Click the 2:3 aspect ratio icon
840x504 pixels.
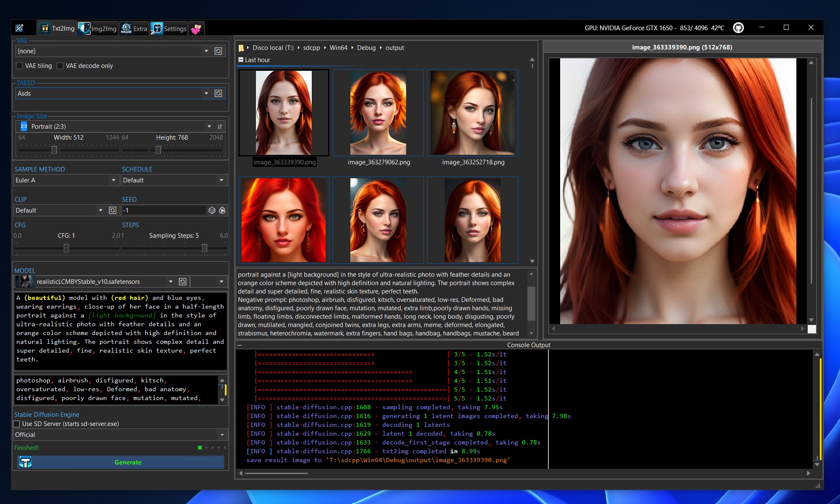point(24,126)
